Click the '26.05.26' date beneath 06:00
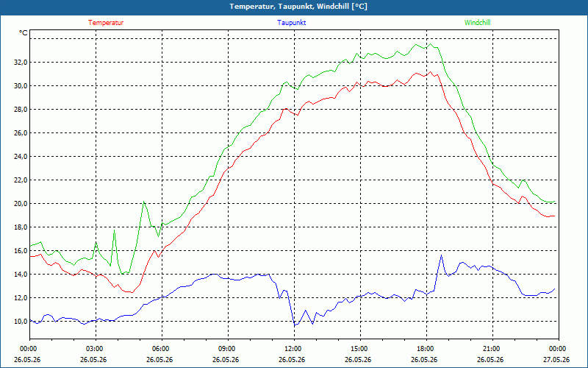The width and height of the screenshot is (588, 368). [x=159, y=360]
